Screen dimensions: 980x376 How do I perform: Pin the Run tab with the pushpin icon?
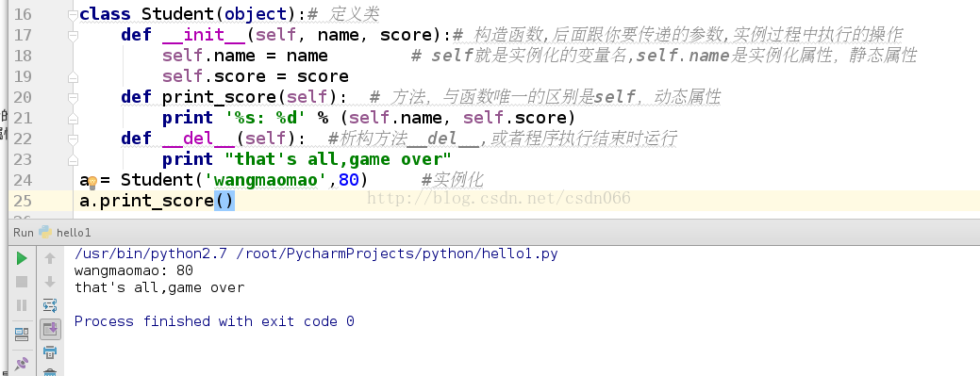[22, 363]
